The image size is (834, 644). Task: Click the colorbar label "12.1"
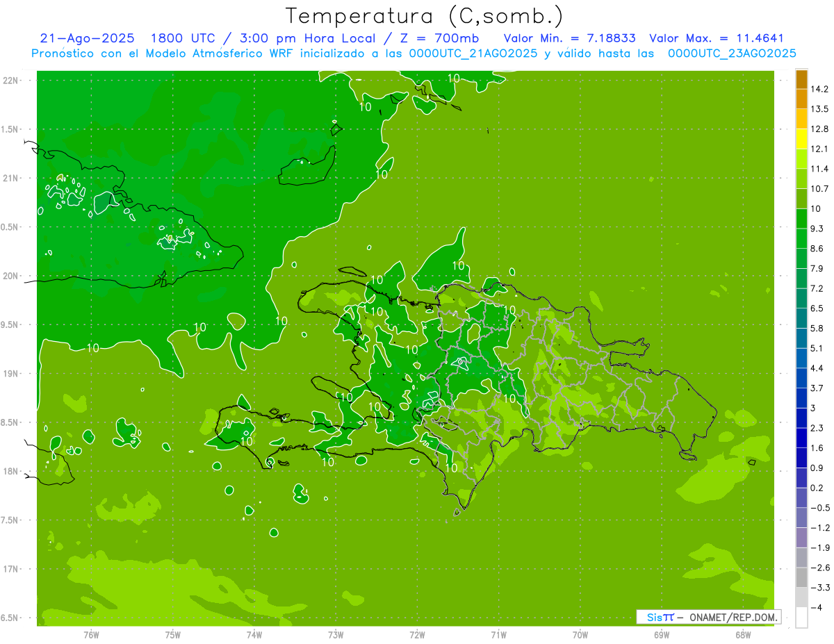(819, 149)
